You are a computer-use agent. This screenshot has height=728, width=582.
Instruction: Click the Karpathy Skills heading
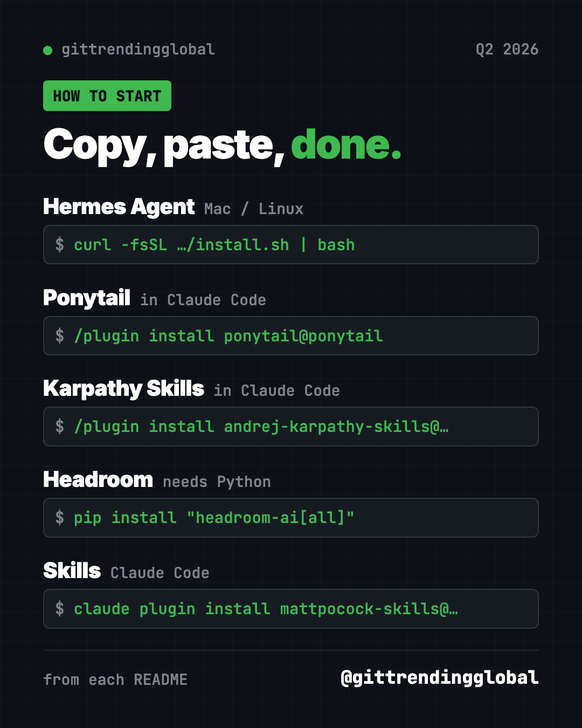[x=123, y=389]
